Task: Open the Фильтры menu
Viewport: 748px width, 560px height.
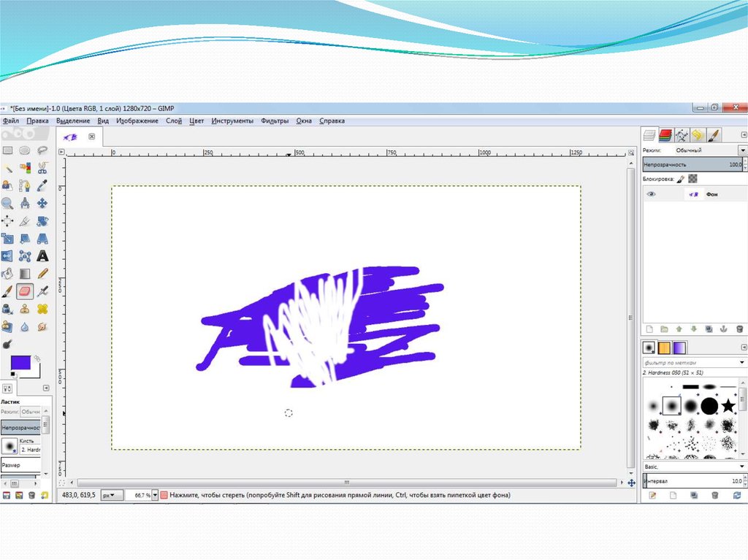Action: coord(275,120)
